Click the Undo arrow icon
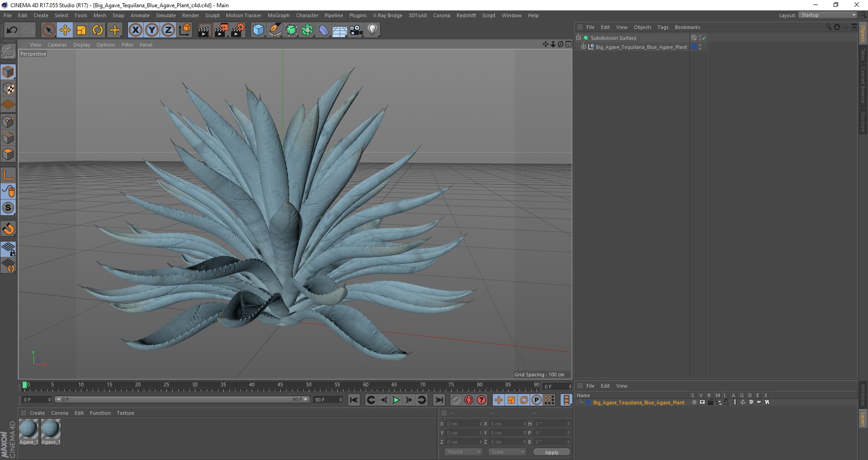The image size is (868, 460). (12, 30)
